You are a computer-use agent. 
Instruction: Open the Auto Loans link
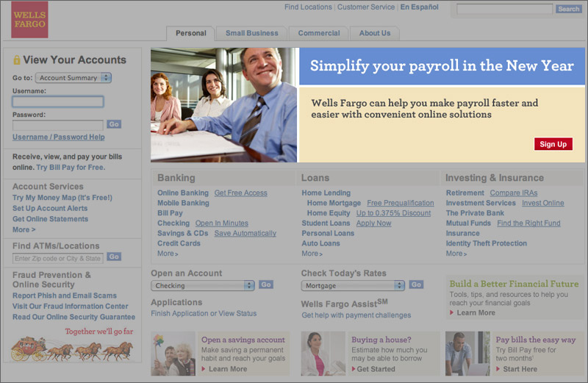click(320, 243)
